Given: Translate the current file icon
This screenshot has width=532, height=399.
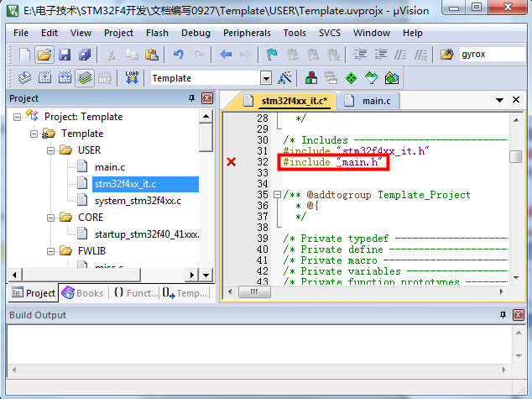Looking at the screenshot, I should 24,78.
